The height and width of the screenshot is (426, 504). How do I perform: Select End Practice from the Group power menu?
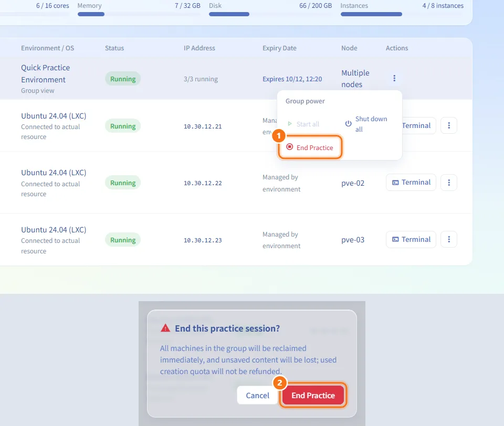[310, 147]
